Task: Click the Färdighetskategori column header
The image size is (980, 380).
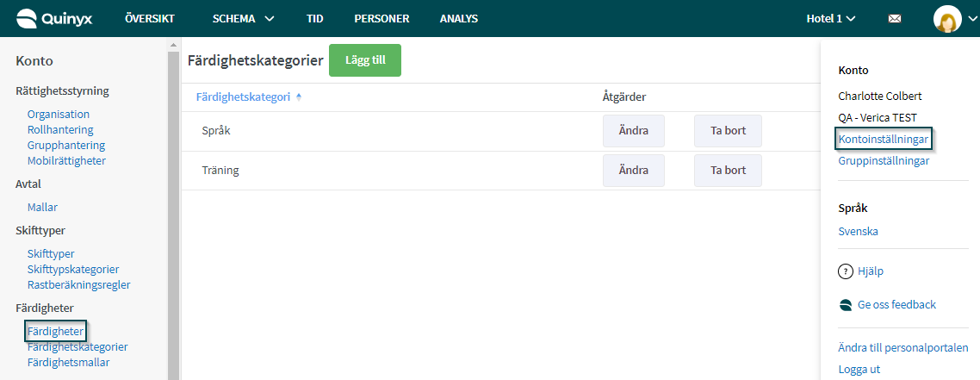Action: [x=243, y=97]
